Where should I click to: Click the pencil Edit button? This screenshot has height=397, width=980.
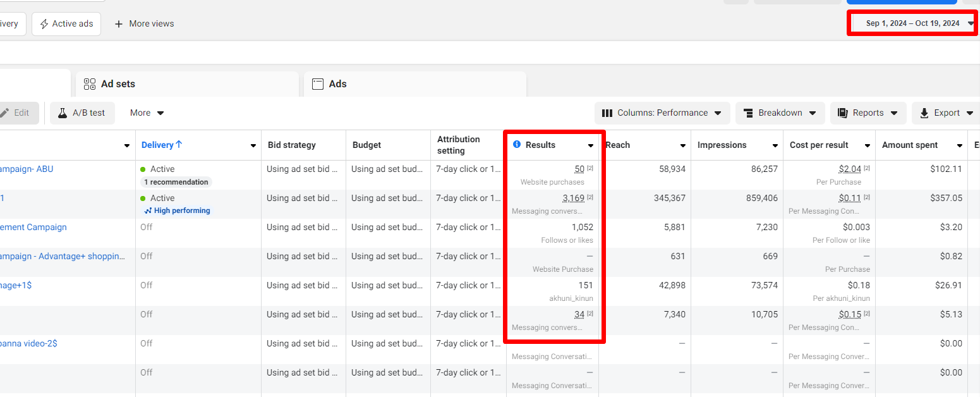point(15,113)
